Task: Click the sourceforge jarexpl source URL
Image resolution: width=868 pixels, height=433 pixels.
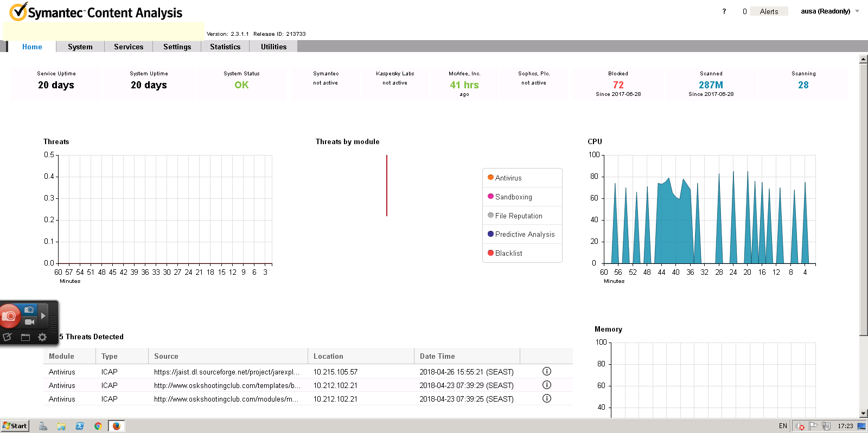Action: click(x=227, y=372)
